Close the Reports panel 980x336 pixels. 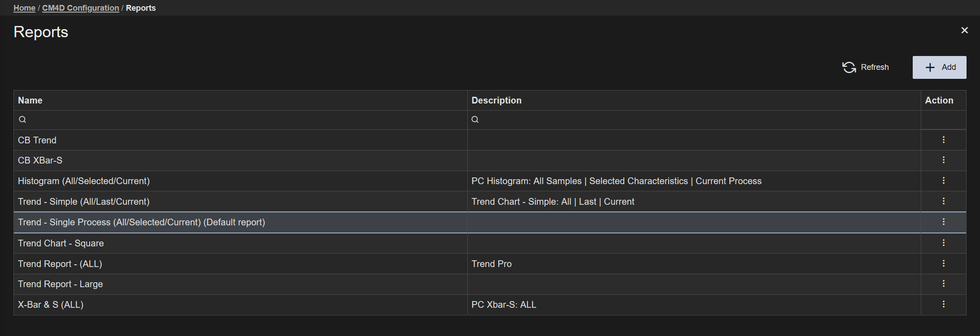pyautogui.click(x=964, y=30)
